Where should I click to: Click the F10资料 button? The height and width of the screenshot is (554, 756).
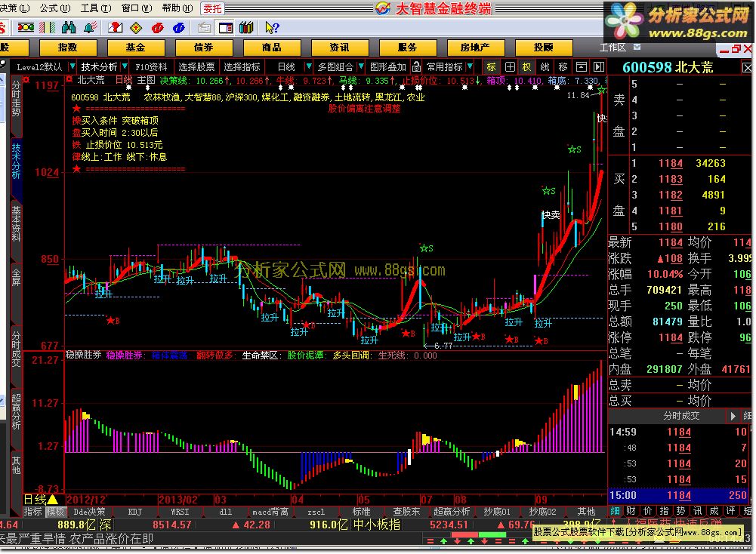click(x=151, y=66)
